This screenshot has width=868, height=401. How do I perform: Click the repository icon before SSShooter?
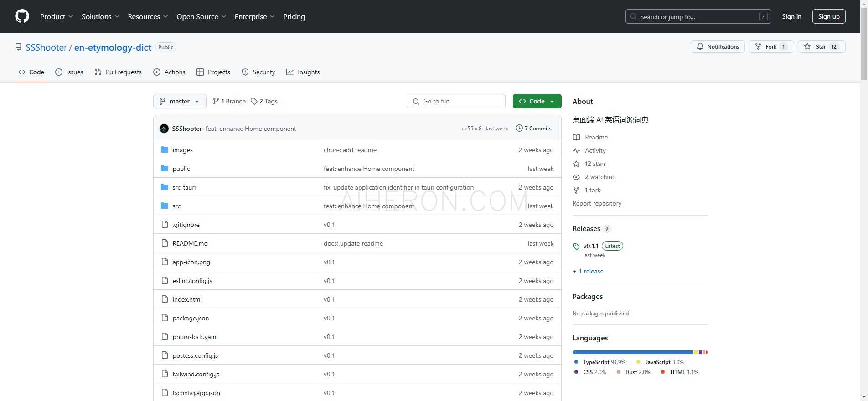[x=18, y=47]
